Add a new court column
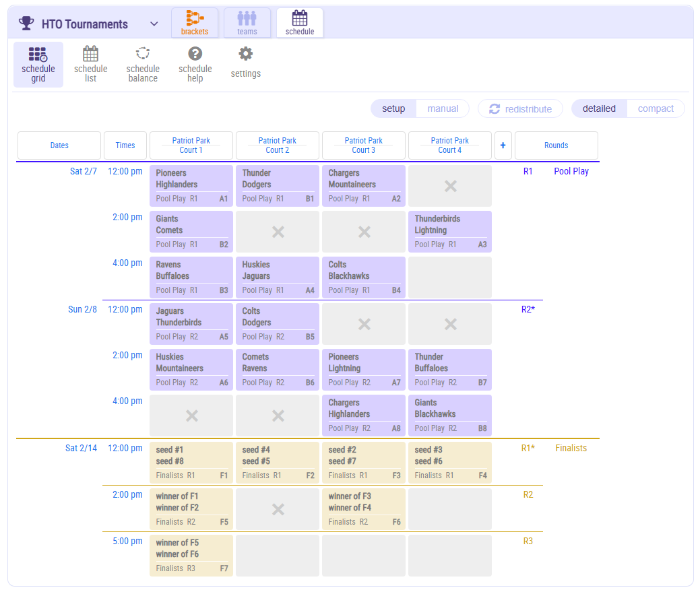The width and height of the screenshot is (700, 592). pos(503,145)
